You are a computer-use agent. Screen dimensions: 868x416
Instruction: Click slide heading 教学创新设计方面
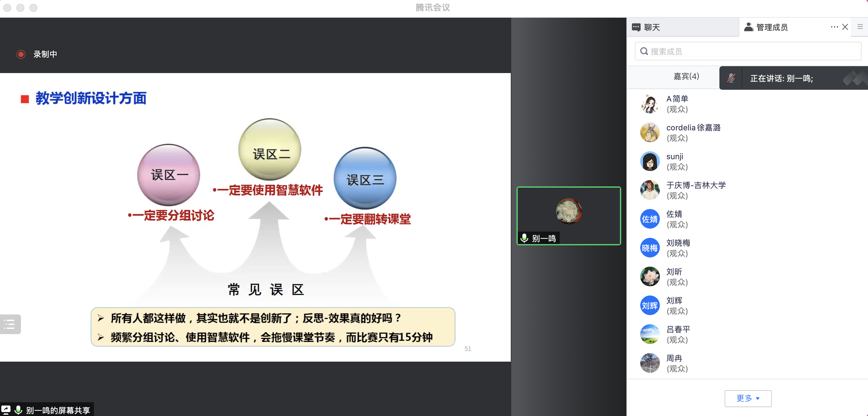[x=91, y=99]
